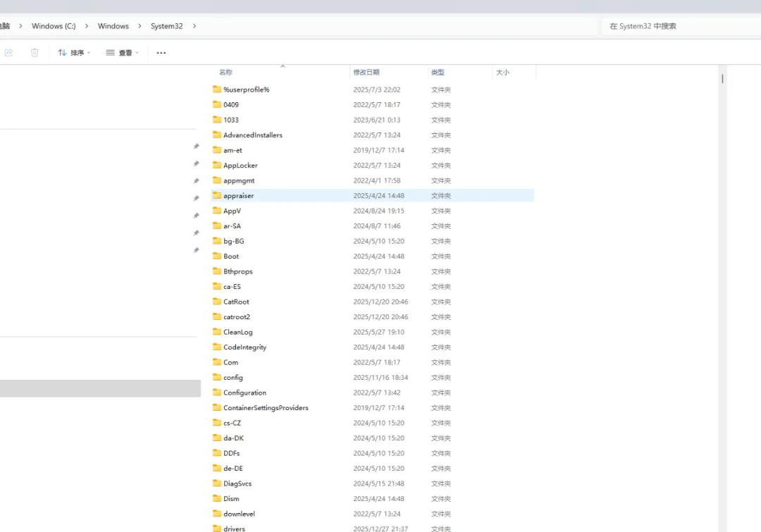Click the drivers folder name

coord(234,528)
